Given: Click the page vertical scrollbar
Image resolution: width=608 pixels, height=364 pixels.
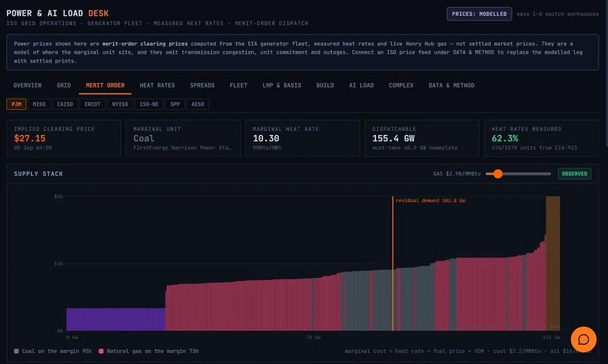Looking at the screenshot, I should click(606, 74).
